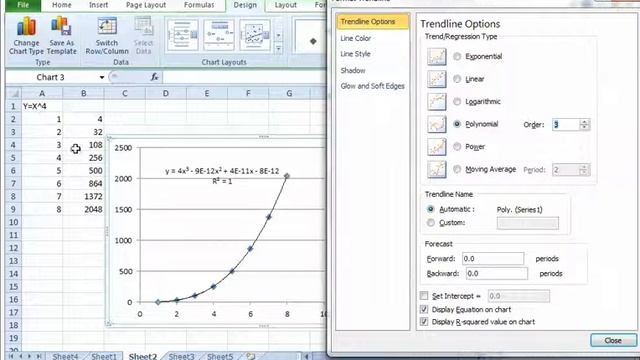Switch to Sheet5 worksheet tab
This screenshot has height=360, width=640.
pyautogui.click(x=220, y=356)
